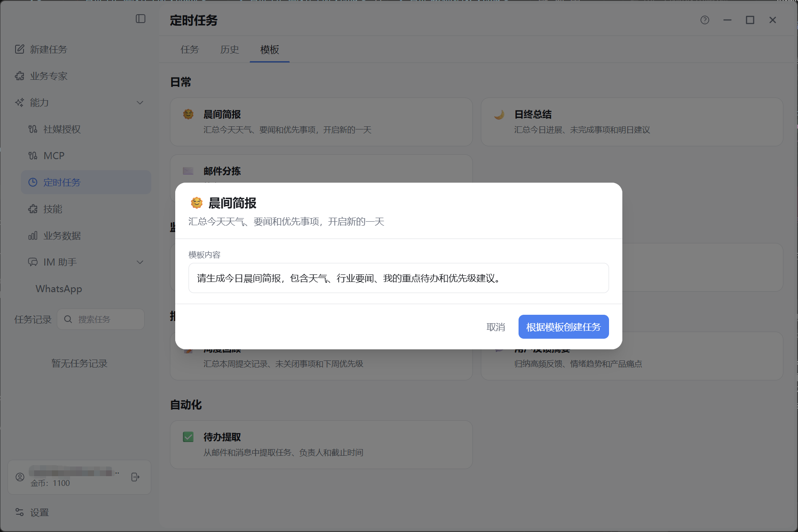This screenshot has width=798, height=532.
Task: Click the 暂无任务记录 text
Action: (79, 364)
